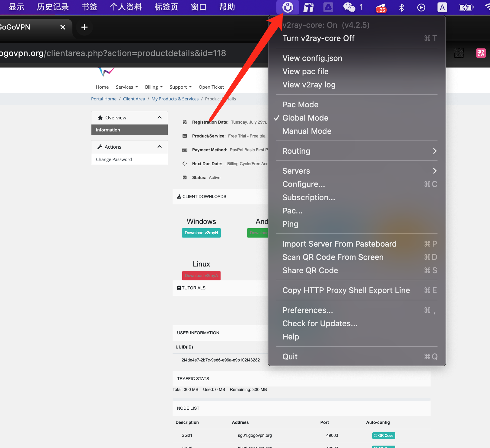
Task: Click the Download v2rayN button
Action: click(x=201, y=233)
